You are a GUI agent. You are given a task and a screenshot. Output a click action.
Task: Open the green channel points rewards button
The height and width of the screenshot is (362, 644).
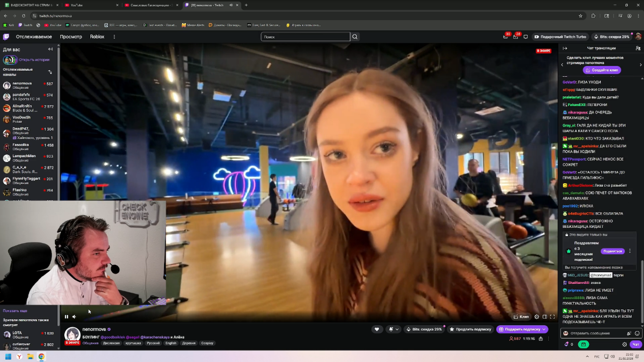click(x=583, y=344)
